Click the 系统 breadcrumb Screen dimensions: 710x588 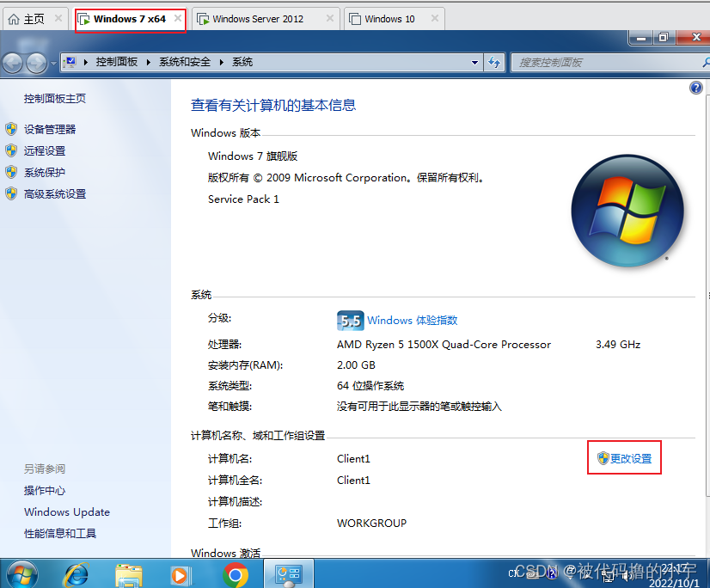(242, 62)
